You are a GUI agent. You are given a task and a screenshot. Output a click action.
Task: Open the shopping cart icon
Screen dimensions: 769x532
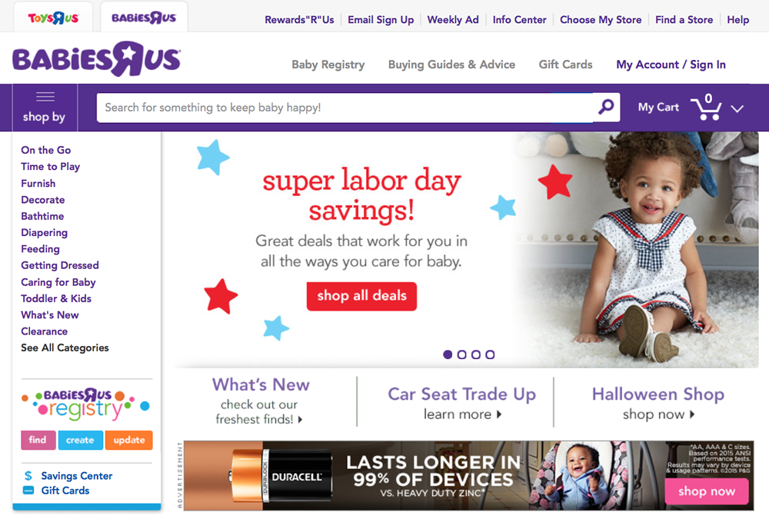[706, 107]
